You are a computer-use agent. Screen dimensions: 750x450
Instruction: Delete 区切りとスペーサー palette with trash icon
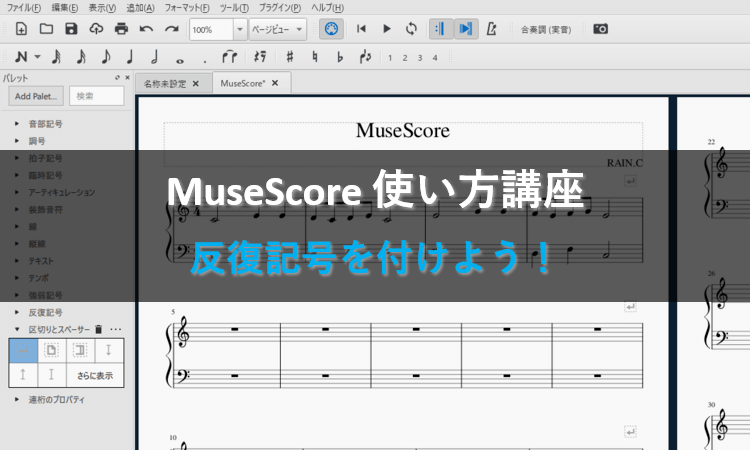click(x=99, y=329)
